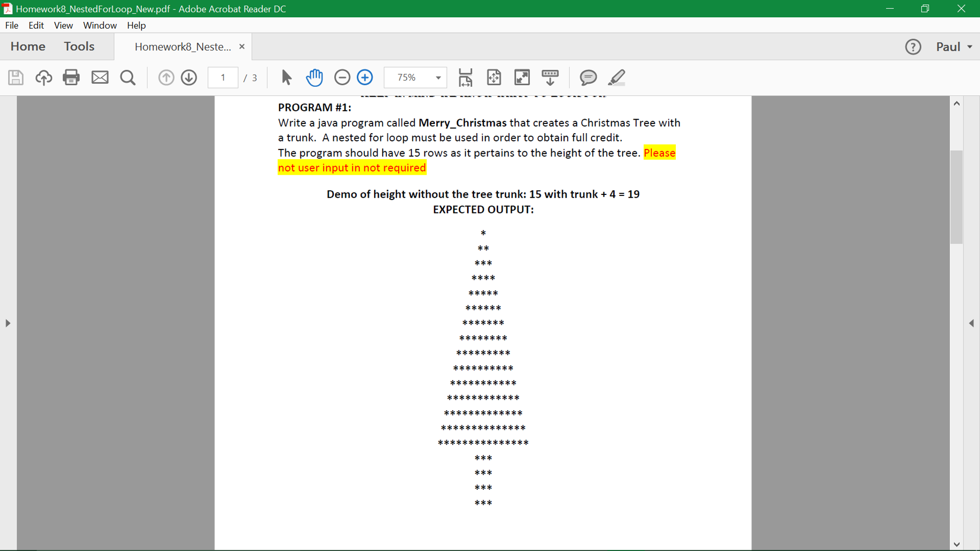Click the Home button
Screen dimensions: 980x551
pyautogui.click(x=28, y=46)
